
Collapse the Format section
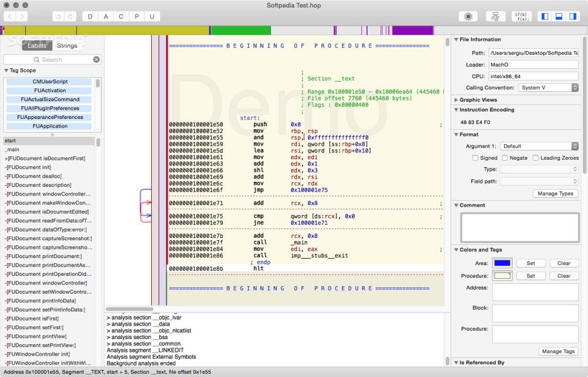pyautogui.click(x=456, y=134)
